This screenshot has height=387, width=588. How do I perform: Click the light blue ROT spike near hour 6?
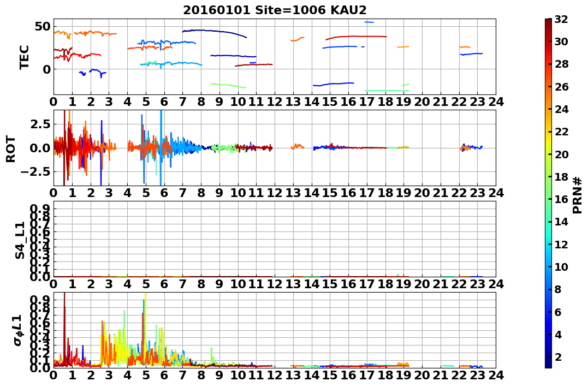161,148
